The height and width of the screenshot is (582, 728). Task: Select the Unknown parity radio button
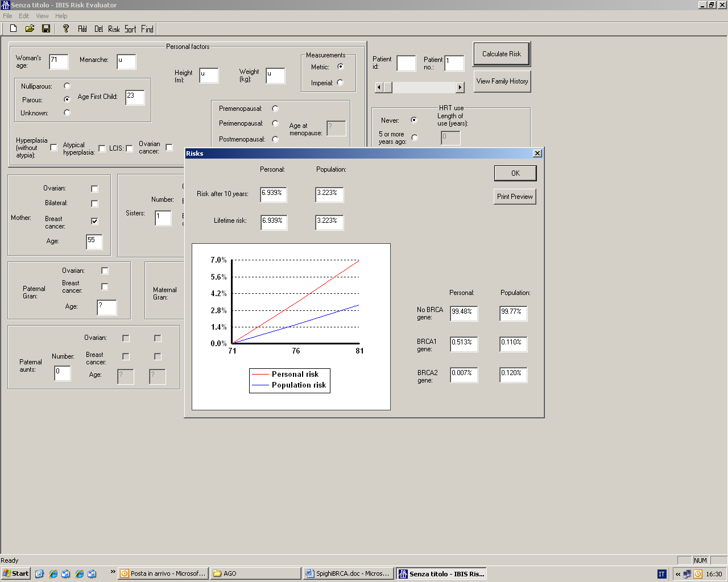pyautogui.click(x=67, y=113)
